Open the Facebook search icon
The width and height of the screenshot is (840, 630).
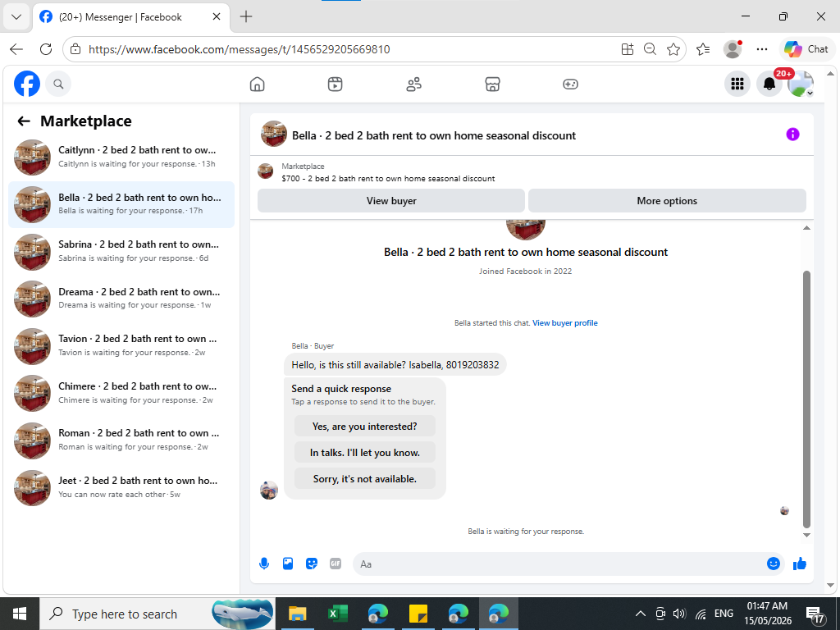58,84
